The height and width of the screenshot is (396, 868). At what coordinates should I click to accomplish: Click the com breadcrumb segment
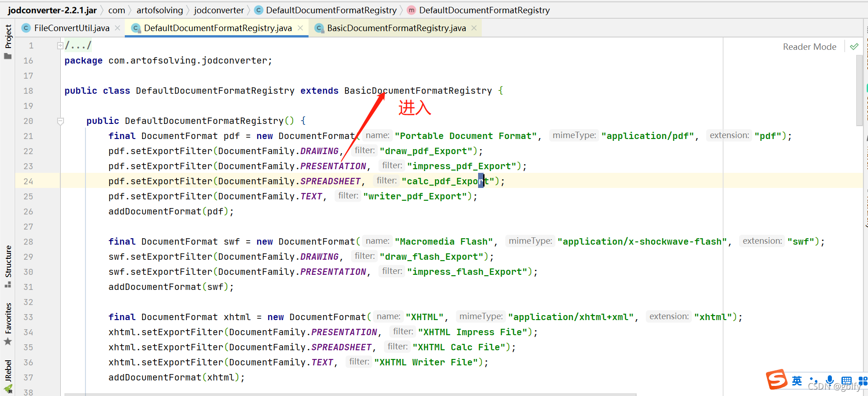click(117, 10)
